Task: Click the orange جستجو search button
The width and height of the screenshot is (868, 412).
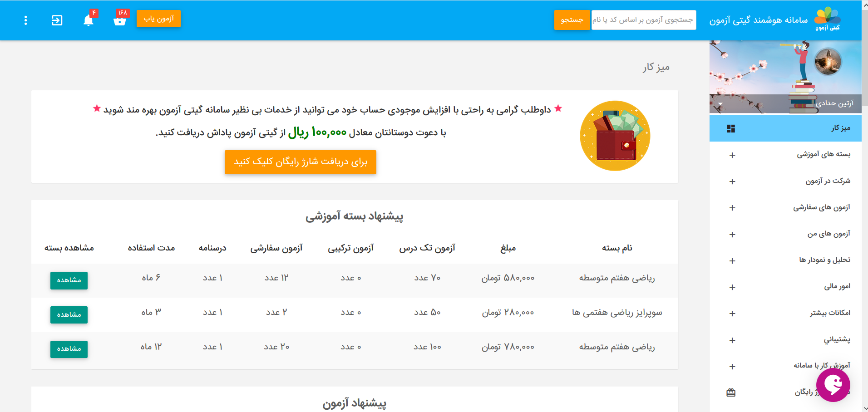Action: 572,20
